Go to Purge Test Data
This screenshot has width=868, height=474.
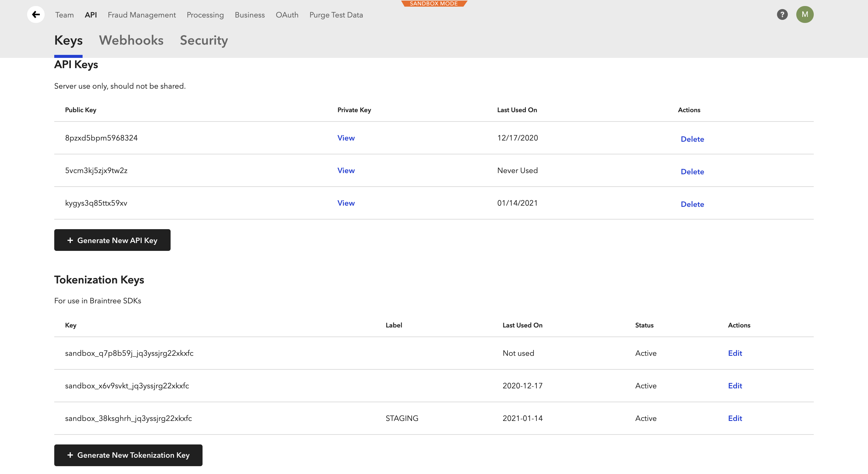pyautogui.click(x=336, y=15)
